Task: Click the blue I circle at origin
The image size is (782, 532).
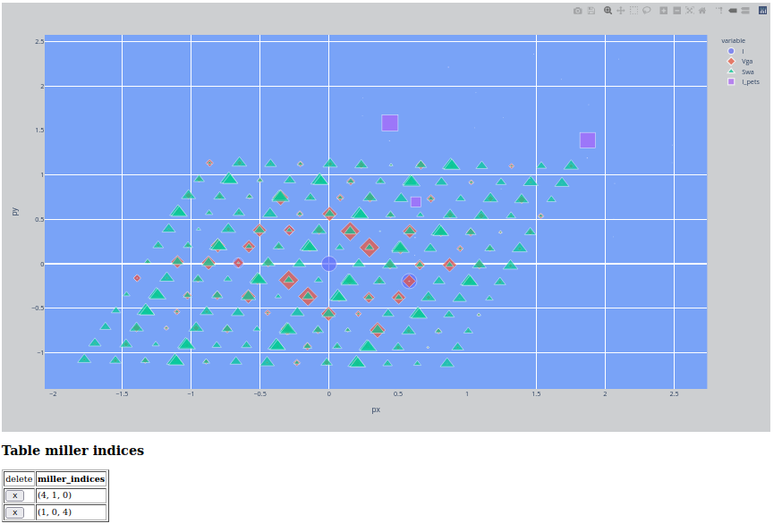Action: click(x=328, y=264)
